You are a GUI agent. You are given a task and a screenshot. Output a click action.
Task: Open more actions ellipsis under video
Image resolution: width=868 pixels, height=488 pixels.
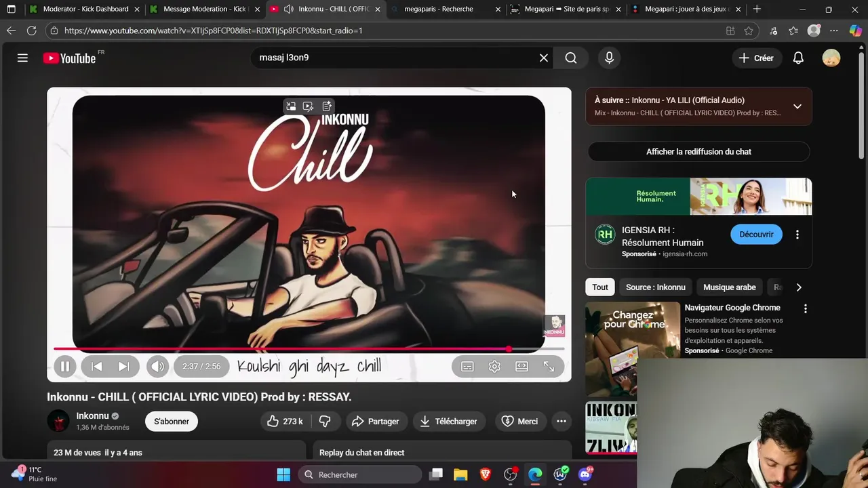(561, 422)
